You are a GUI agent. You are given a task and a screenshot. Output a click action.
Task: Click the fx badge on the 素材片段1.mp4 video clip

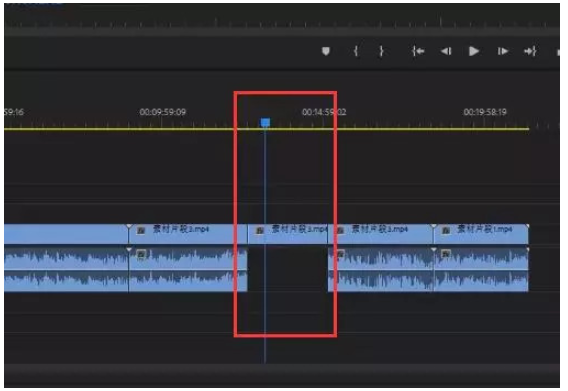pos(446,230)
